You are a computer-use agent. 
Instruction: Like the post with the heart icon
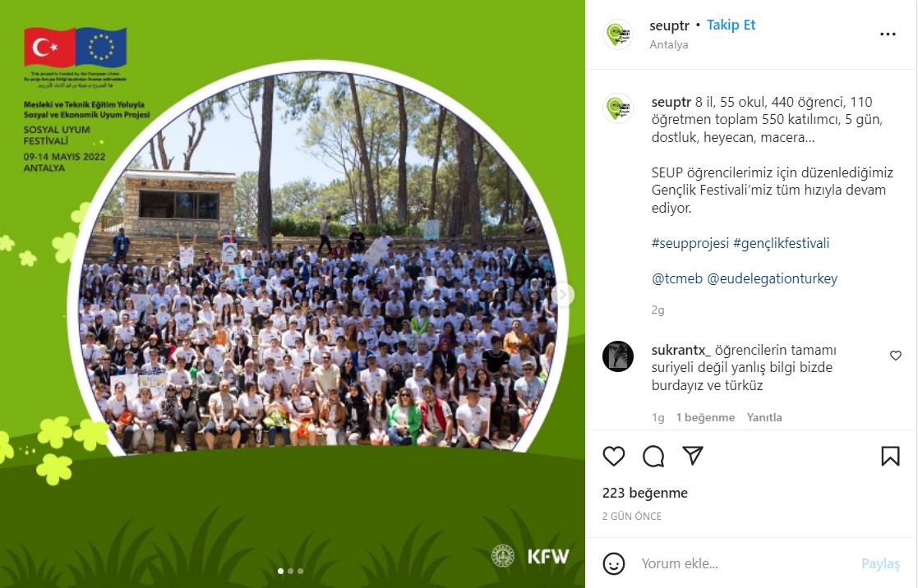[x=614, y=456]
